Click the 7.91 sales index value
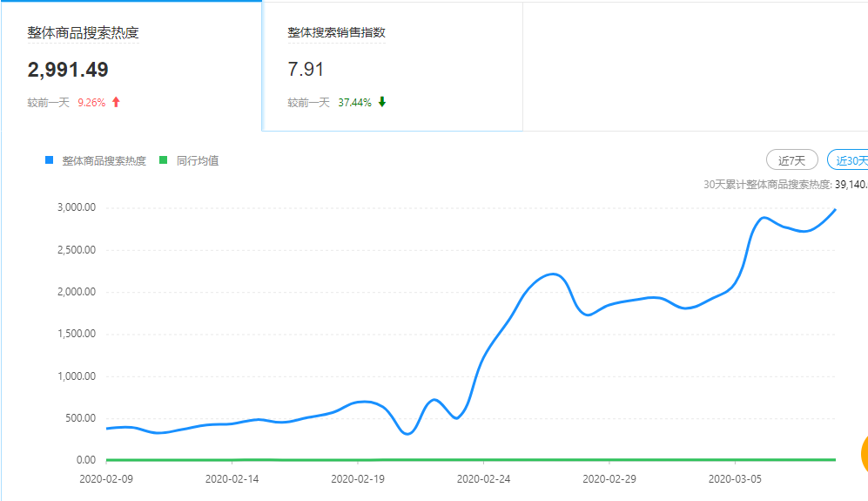 tap(306, 70)
